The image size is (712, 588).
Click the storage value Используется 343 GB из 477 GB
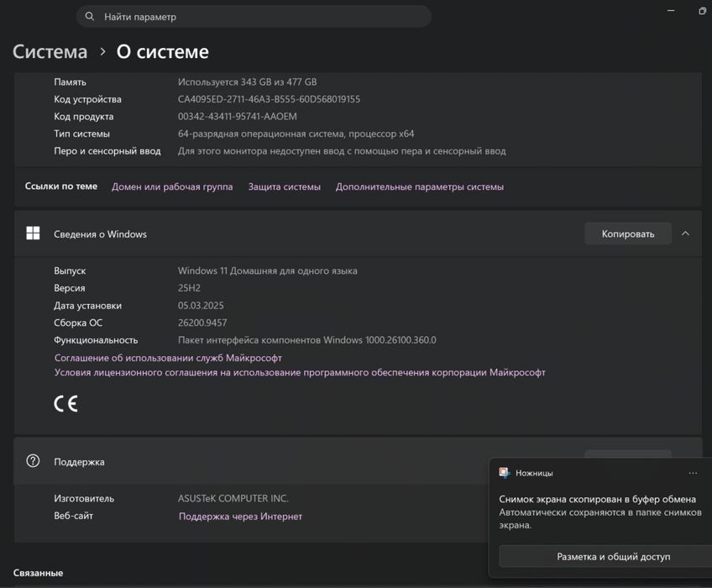[x=247, y=82]
